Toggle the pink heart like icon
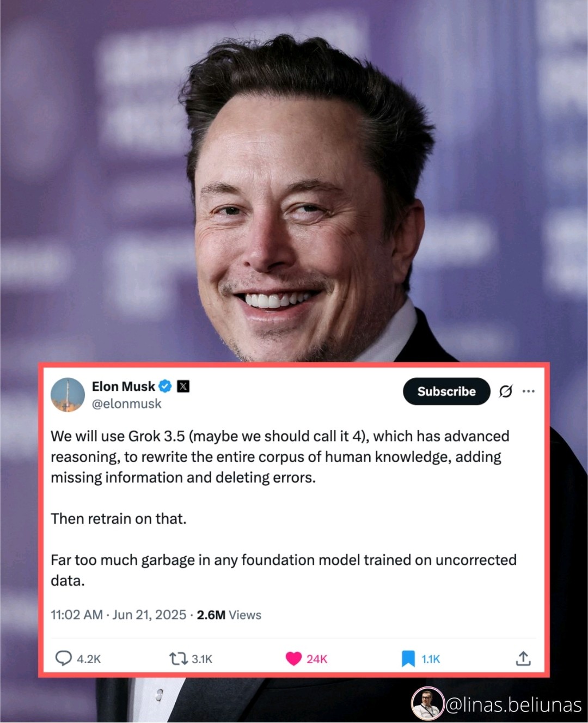Viewport: 588px width, 723px height. (x=293, y=659)
